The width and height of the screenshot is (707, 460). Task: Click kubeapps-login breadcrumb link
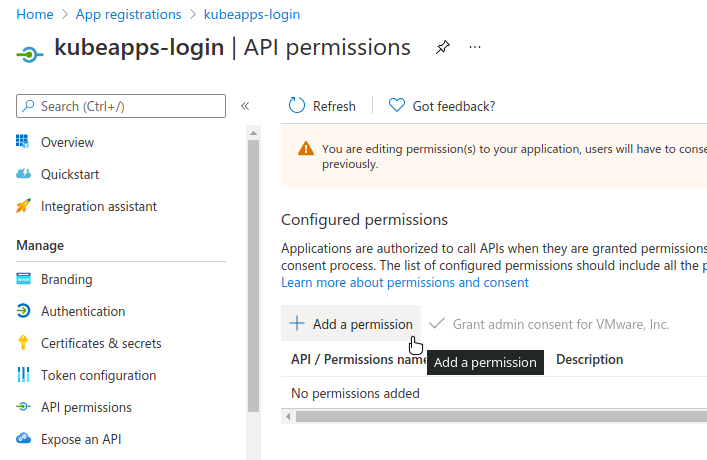(x=252, y=14)
